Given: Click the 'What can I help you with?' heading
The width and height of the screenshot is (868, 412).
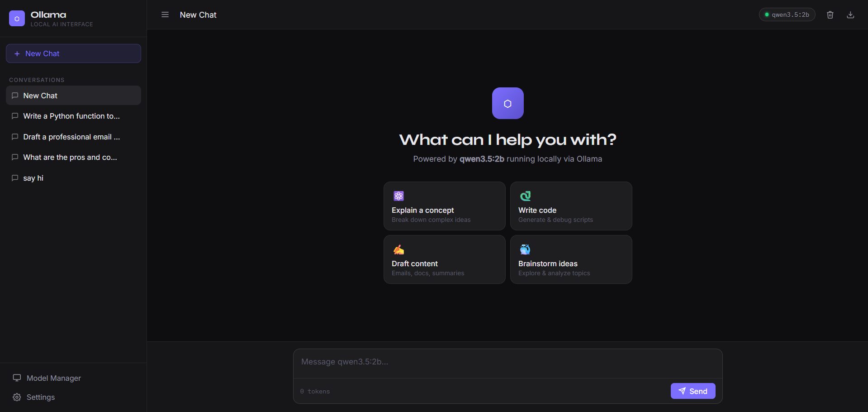Looking at the screenshot, I should tap(508, 139).
